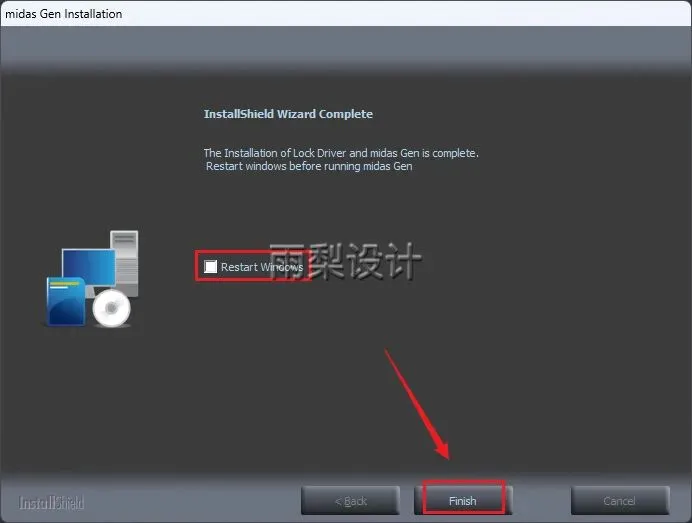Click the Finish button
This screenshot has height=523, width=692.
tap(463, 500)
